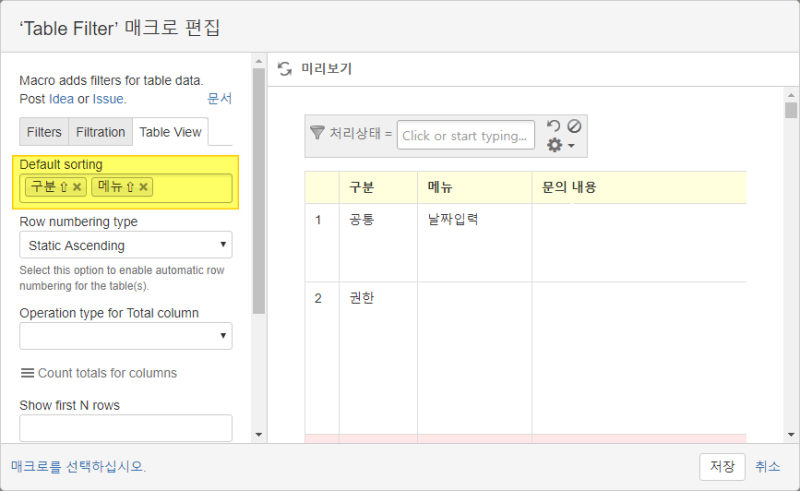Click the 저장 save button
Image resolution: width=800 pixels, height=491 pixels.
click(x=722, y=467)
